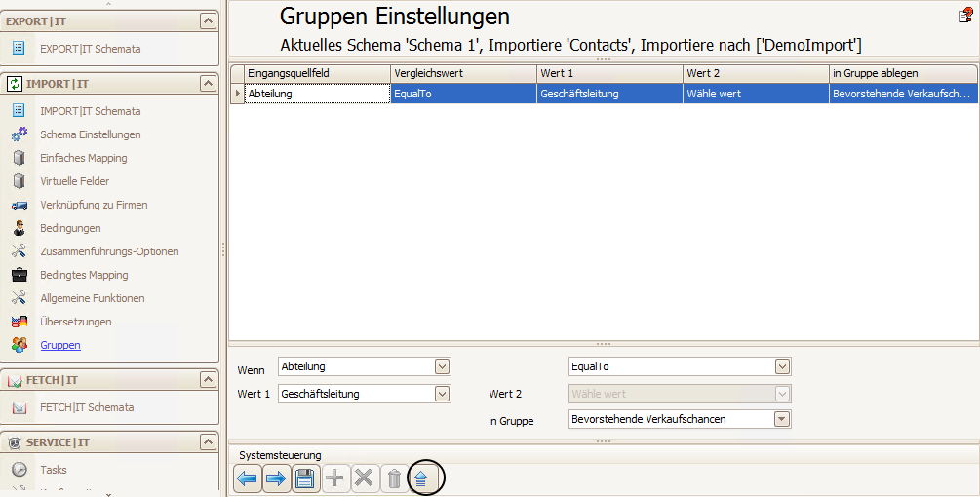Screen dimensions: 980x497
Task: Click the row indicator arrow of Abteilung row
Action: (x=238, y=94)
